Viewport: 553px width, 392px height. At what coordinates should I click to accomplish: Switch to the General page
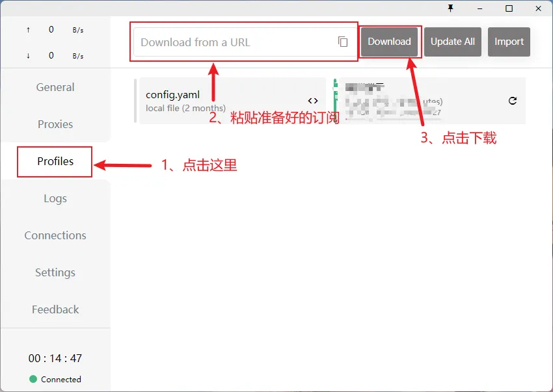pyautogui.click(x=55, y=86)
